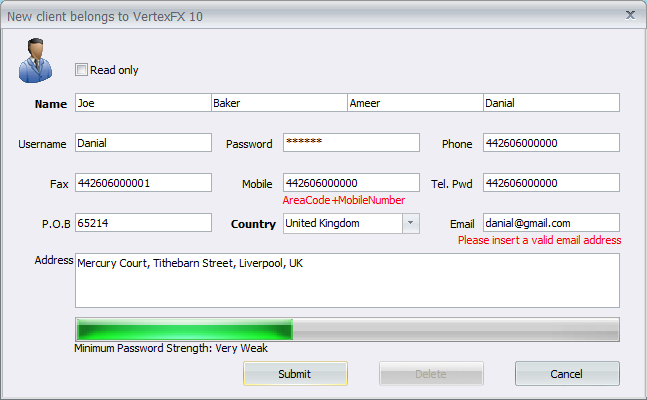
Task: Click inside the Address text area
Action: [x=347, y=280]
